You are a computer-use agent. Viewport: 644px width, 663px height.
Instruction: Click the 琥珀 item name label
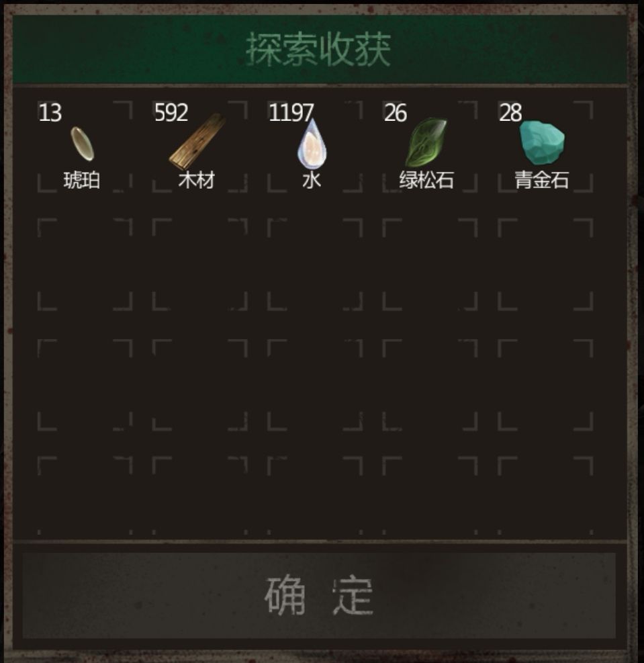(x=82, y=180)
